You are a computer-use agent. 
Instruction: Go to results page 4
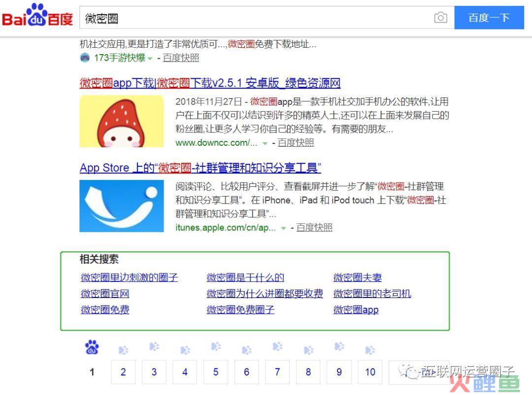185,372
